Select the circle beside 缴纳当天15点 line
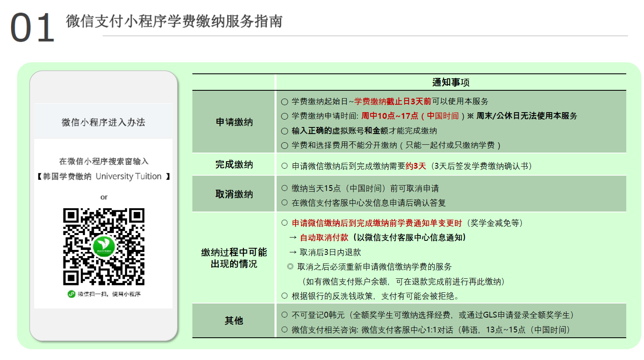The image size is (644, 360). 284,188
